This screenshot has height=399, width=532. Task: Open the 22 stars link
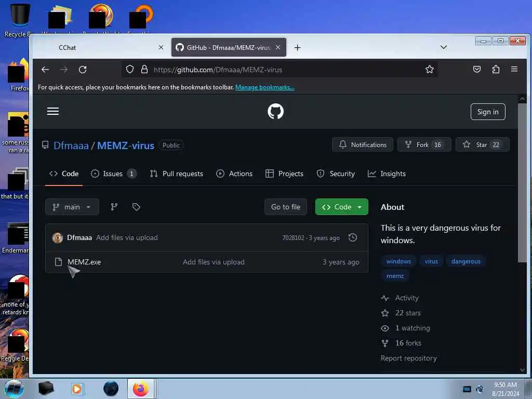[x=401, y=313]
